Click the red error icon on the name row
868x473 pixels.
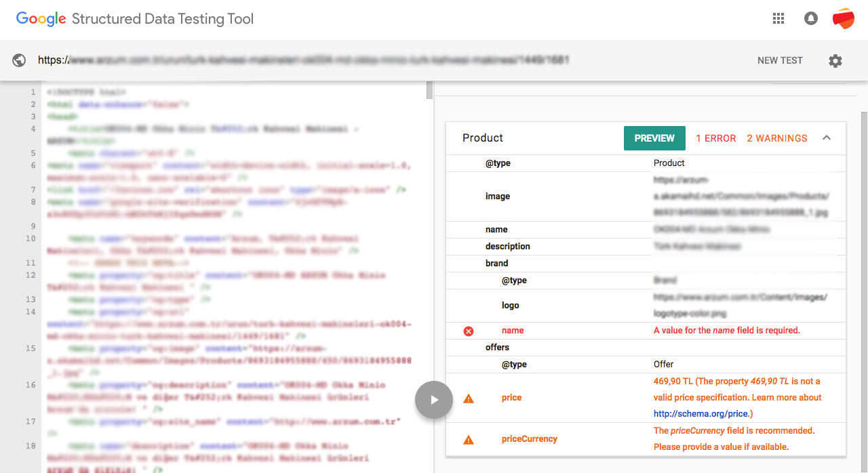coord(468,331)
